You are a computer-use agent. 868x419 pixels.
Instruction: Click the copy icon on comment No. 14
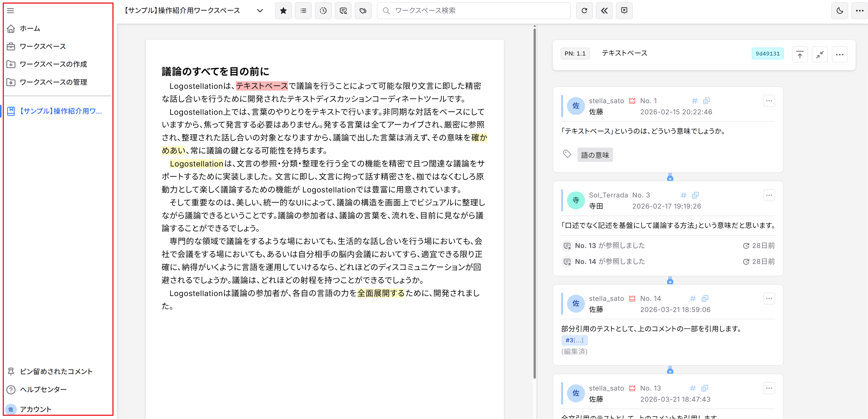705,298
